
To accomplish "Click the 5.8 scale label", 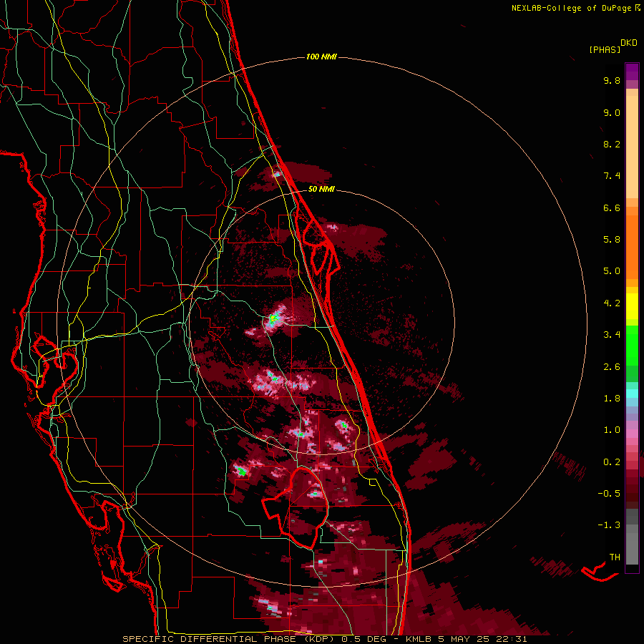I will click(x=612, y=240).
